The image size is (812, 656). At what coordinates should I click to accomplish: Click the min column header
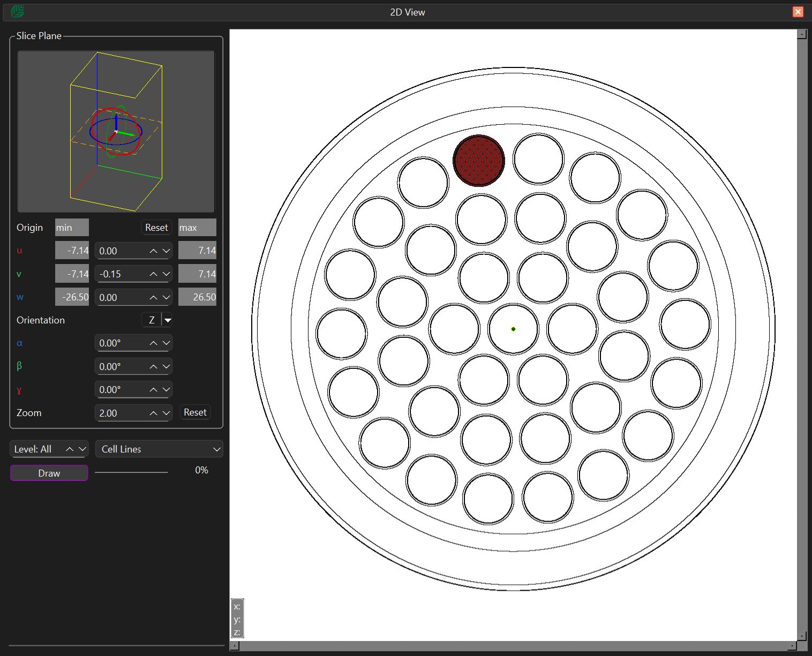tap(72, 228)
